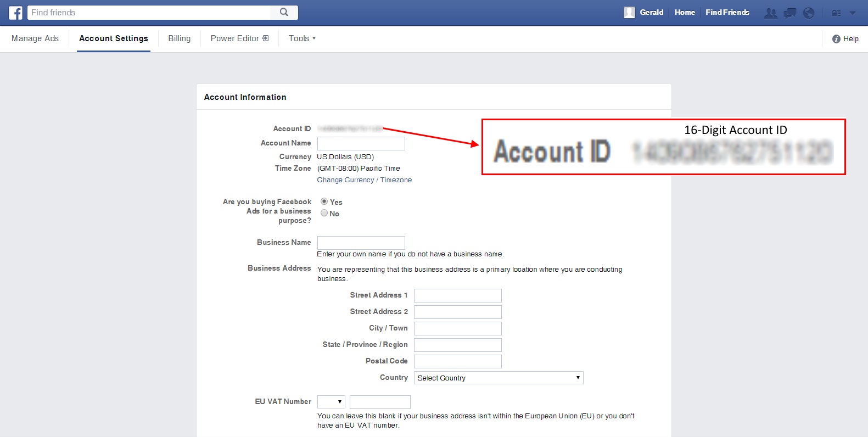Focus the Find friends search box
The image size is (868, 437).
click(x=149, y=12)
